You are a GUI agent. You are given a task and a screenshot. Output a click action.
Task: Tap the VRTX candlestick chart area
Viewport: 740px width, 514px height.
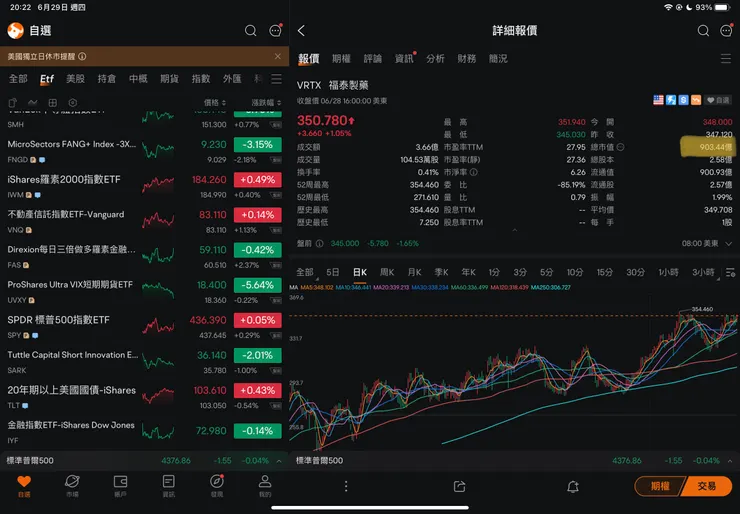[x=514, y=373]
